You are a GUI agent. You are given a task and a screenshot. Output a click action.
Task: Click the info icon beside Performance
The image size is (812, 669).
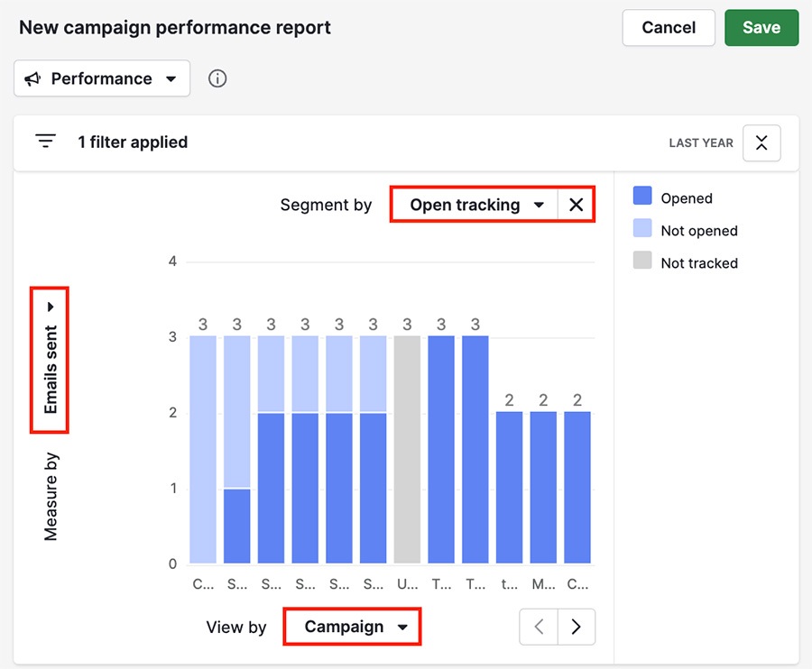click(217, 78)
